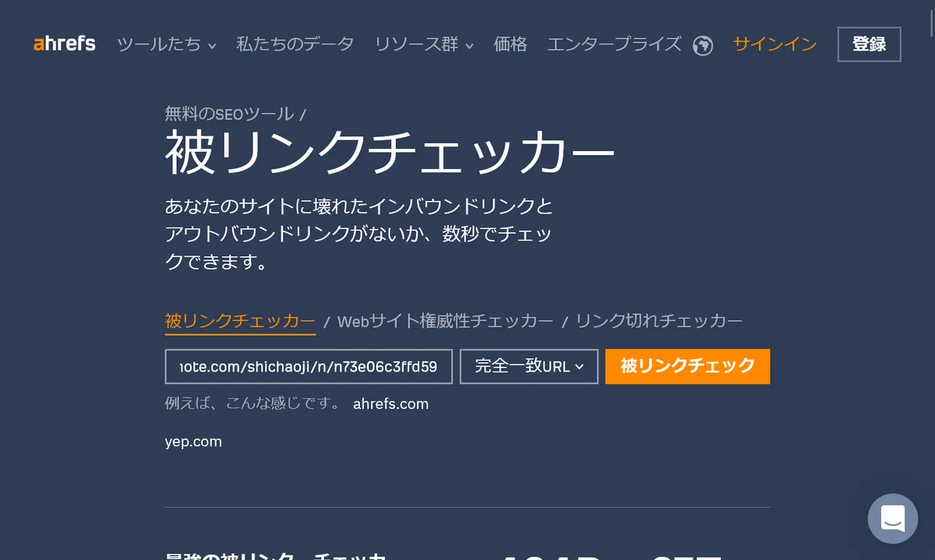935x560 pixels.
Task: Open 無料のSEOツール breadcrumb link
Action: click(230, 114)
